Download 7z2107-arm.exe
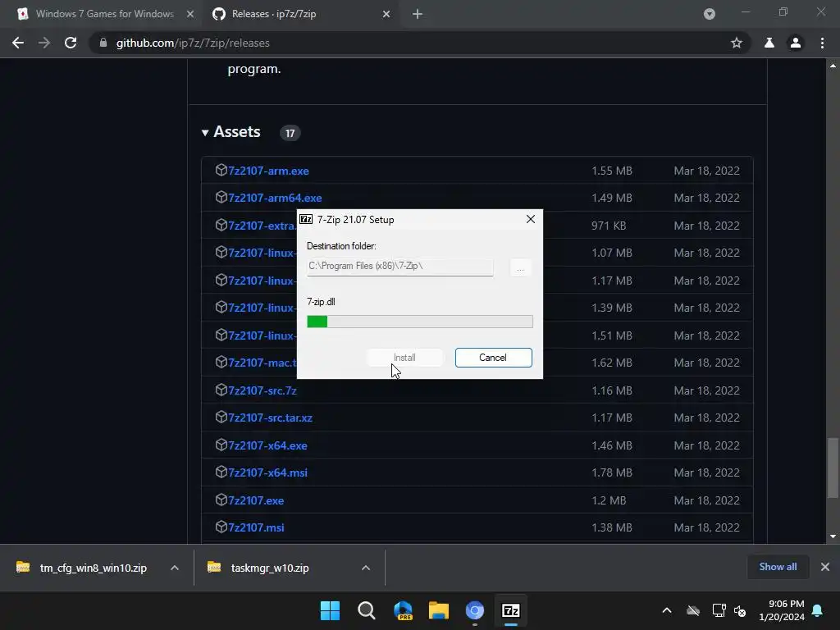 pyautogui.click(x=268, y=171)
